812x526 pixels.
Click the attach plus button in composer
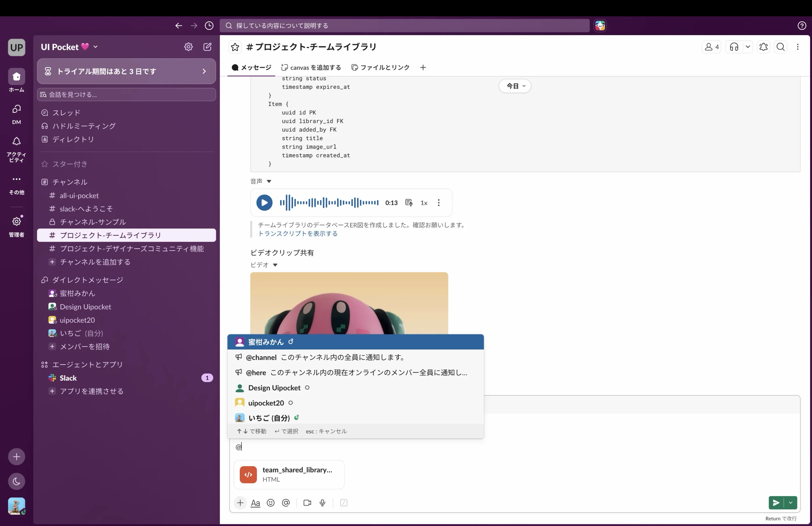pos(240,503)
